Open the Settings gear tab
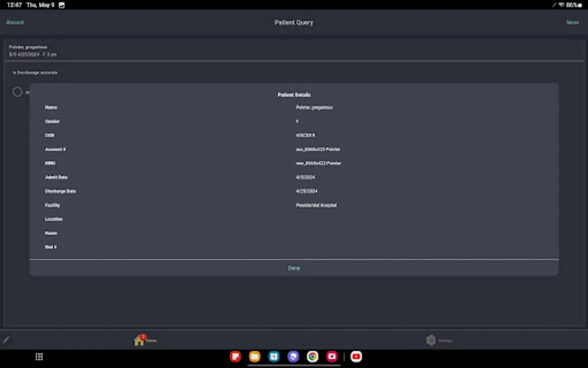Image resolution: width=588 pixels, height=368 pixels. [x=439, y=340]
